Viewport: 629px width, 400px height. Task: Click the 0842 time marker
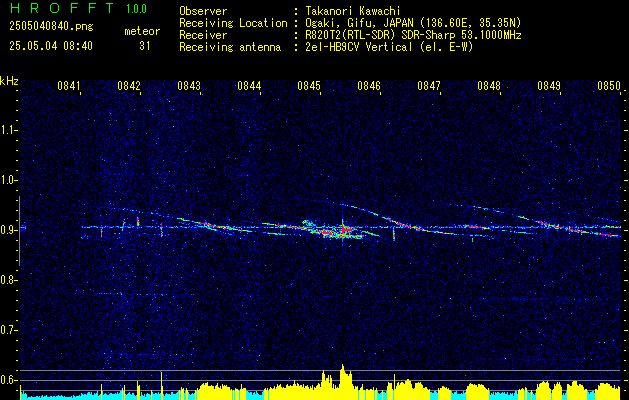129,86
